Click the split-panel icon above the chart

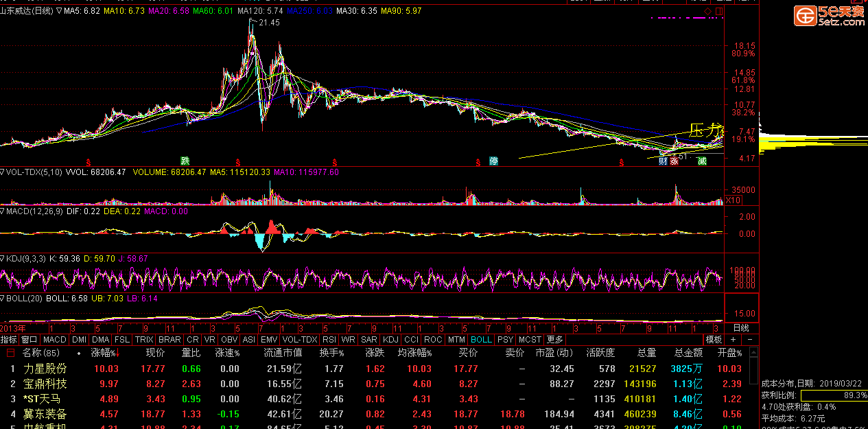tap(719, 12)
